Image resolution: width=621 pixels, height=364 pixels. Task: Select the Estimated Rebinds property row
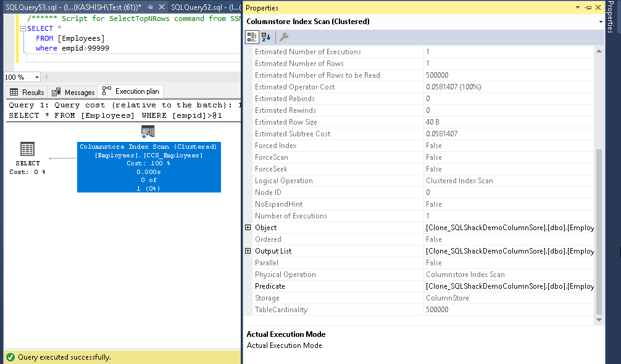point(423,99)
